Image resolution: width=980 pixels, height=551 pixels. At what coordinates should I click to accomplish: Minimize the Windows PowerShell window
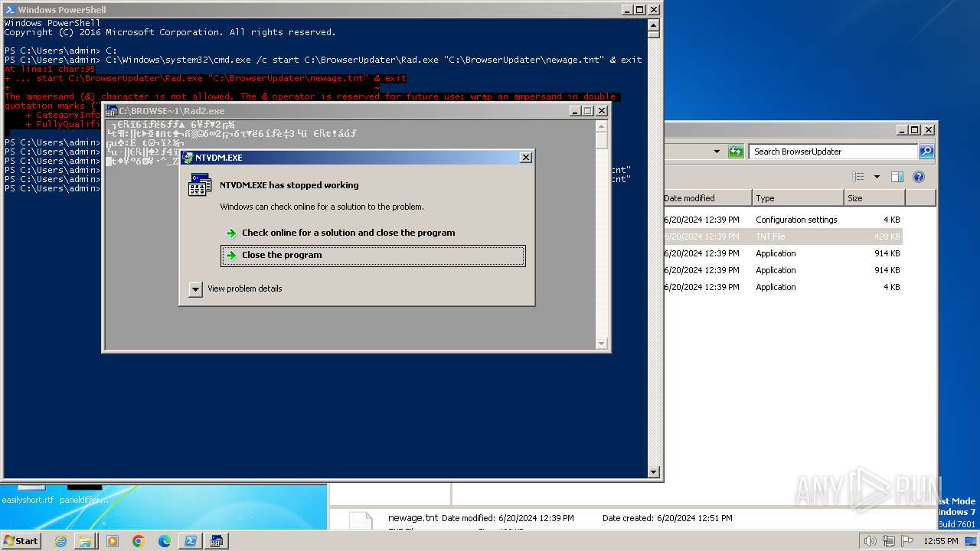pyautogui.click(x=626, y=10)
